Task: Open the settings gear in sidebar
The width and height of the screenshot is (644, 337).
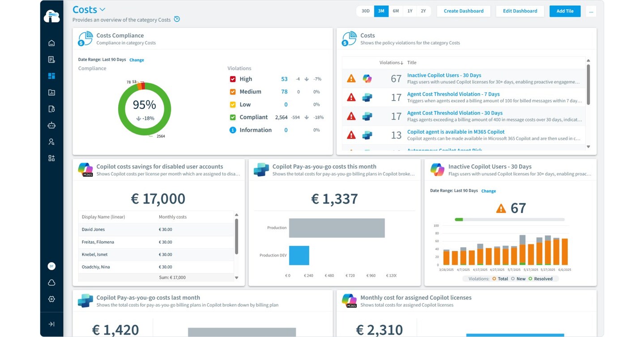Action: coord(51,299)
